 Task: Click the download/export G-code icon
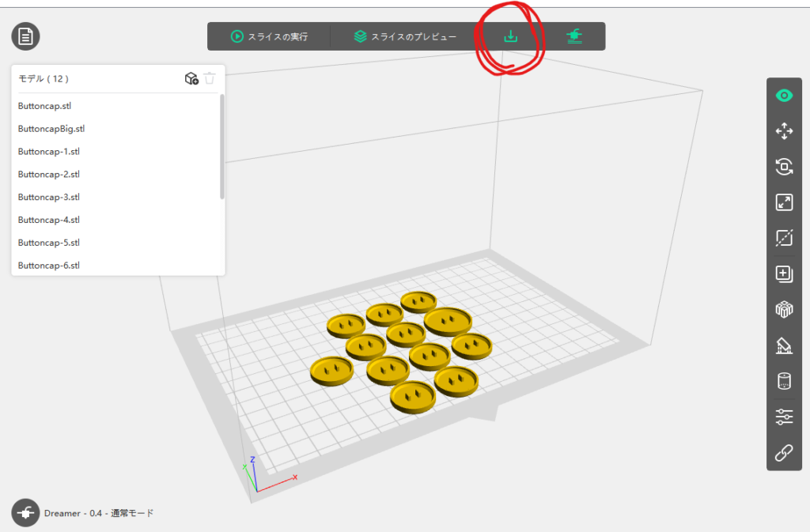(510, 36)
